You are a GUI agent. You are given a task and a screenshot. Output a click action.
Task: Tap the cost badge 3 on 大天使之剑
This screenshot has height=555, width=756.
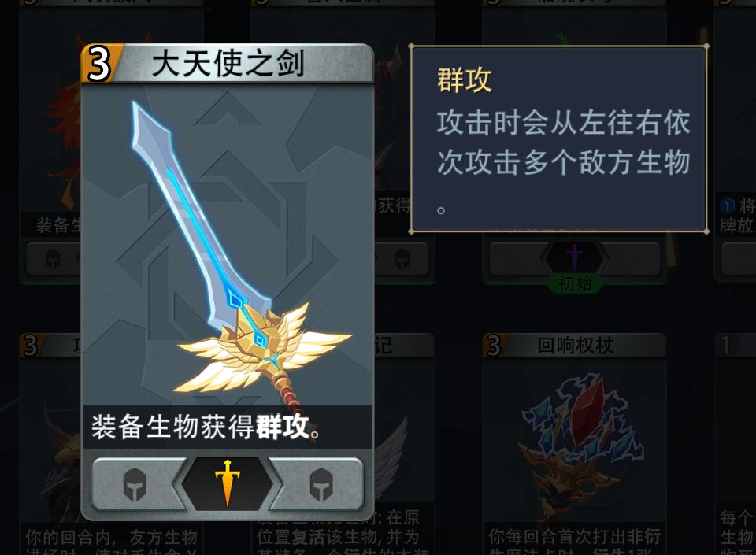click(x=99, y=64)
